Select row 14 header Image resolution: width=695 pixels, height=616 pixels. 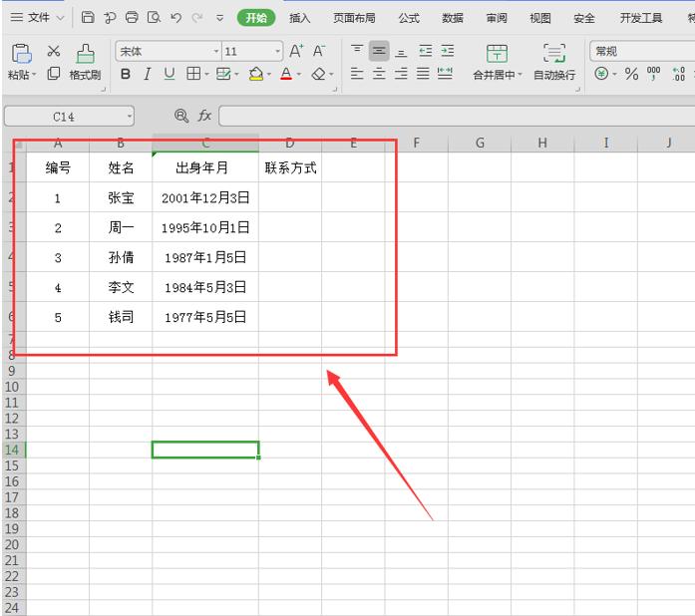pyautogui.click(x=13, y=450)
